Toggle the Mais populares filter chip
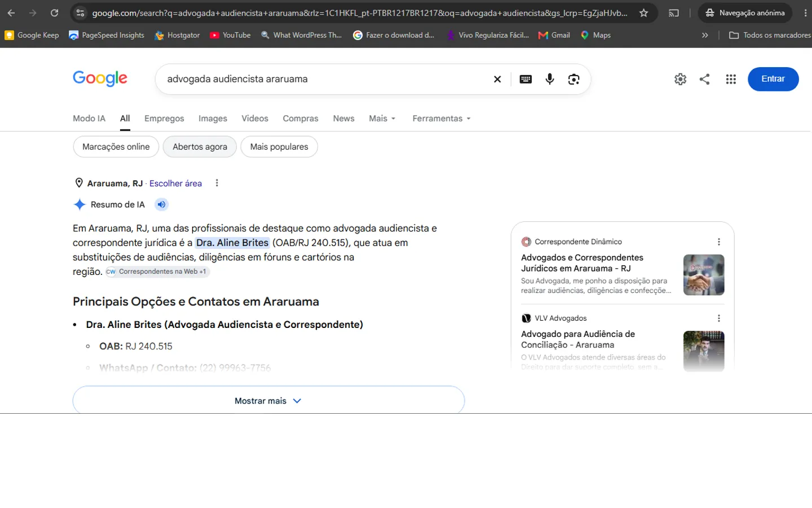 (x=279, y=147)
